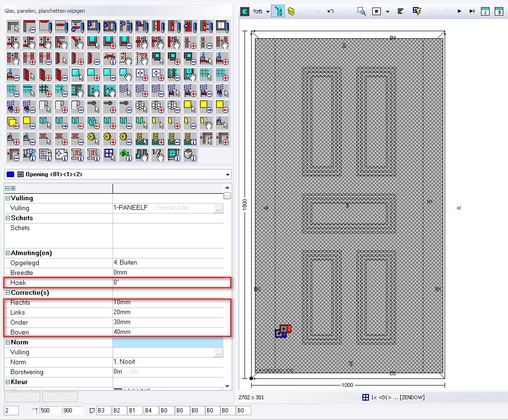The image size is (508, 420).
Task: Edit the Rechts 10mm correction field
Action: click(x=168, y=302)
